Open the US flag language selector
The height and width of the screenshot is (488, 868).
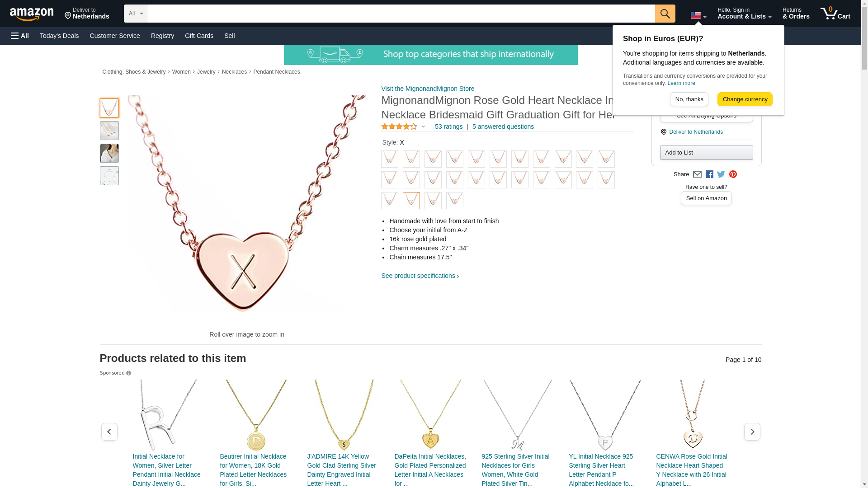click(x=698, y=16)
